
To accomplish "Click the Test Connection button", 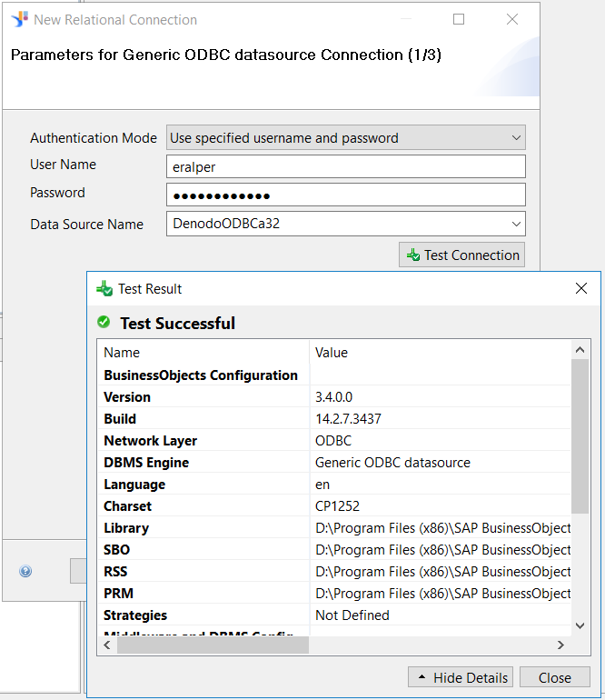I will point(461,255).
